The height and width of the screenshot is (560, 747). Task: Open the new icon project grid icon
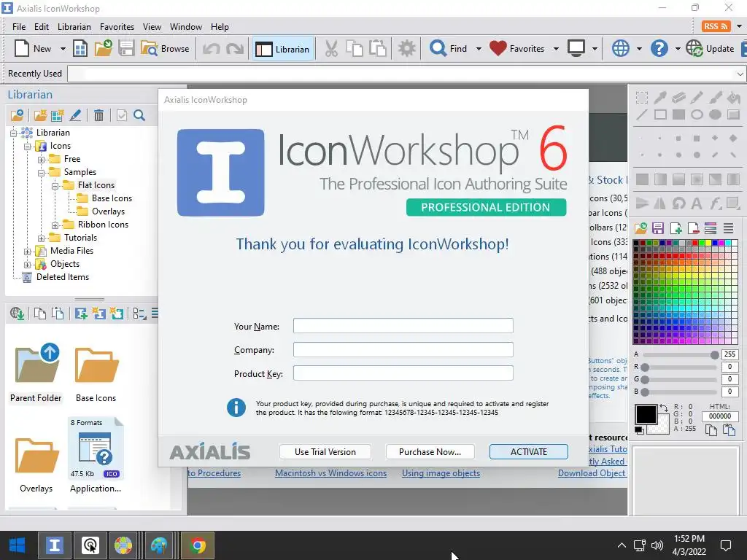[x=80, y=49]
